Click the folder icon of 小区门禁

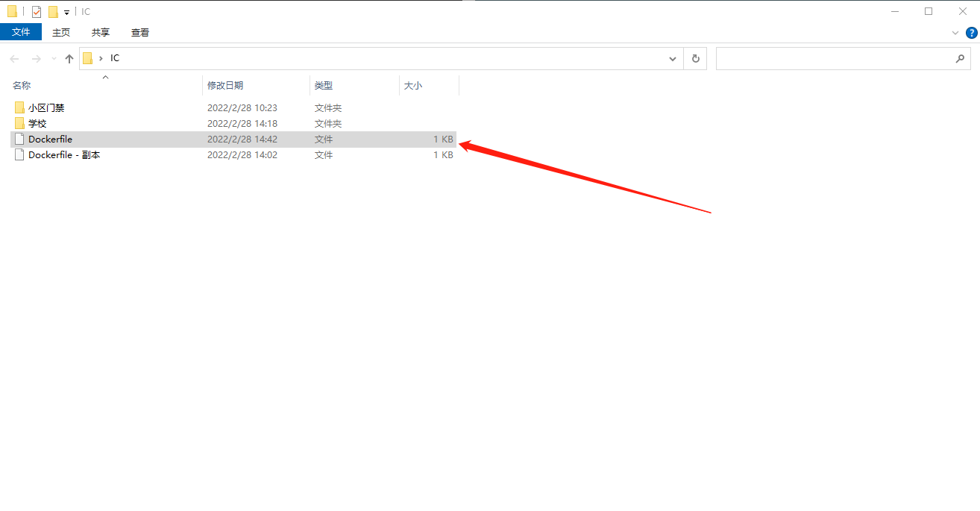pos(19,107)
